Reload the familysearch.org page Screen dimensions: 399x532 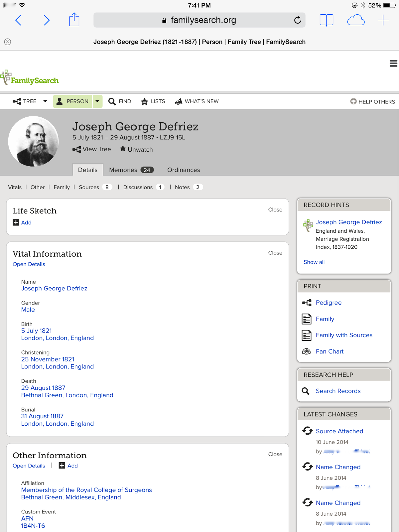click(x=298, y=20)
